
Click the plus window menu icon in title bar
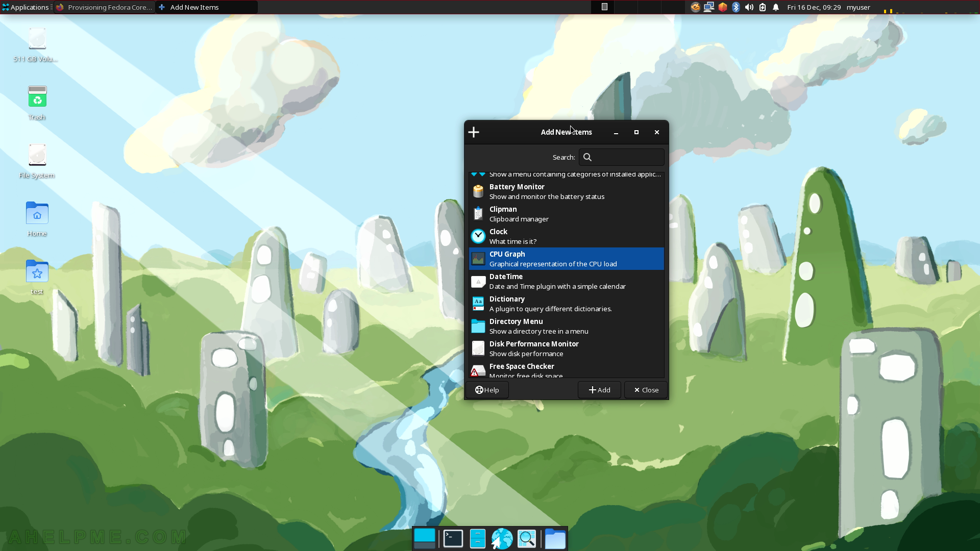(474, 132)
